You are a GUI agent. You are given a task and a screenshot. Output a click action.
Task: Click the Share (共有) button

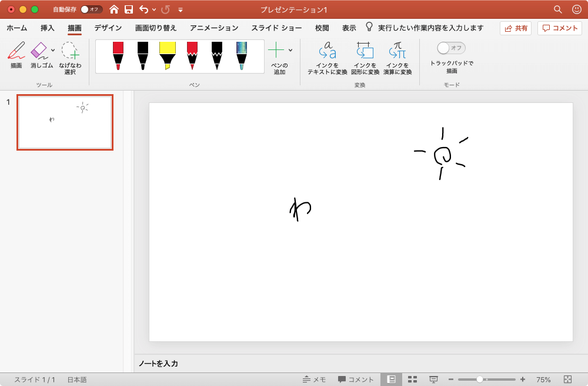click(x=516, y=28)
